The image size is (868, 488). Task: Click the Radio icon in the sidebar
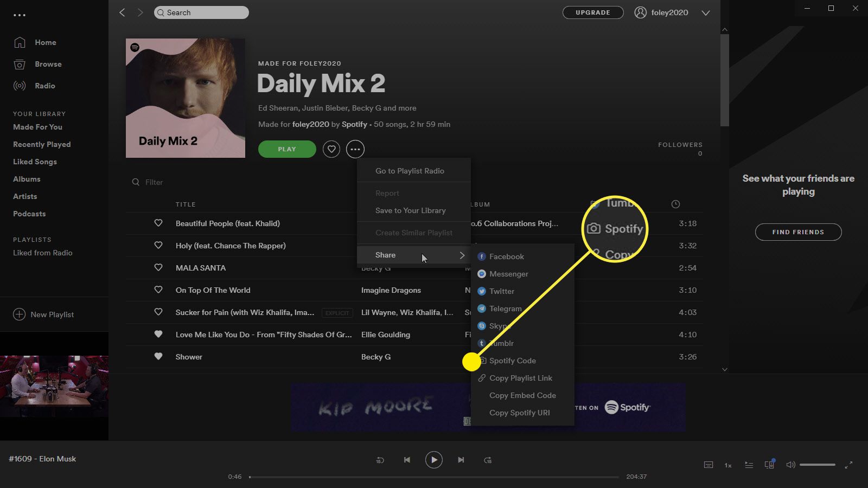pos(20,86)
